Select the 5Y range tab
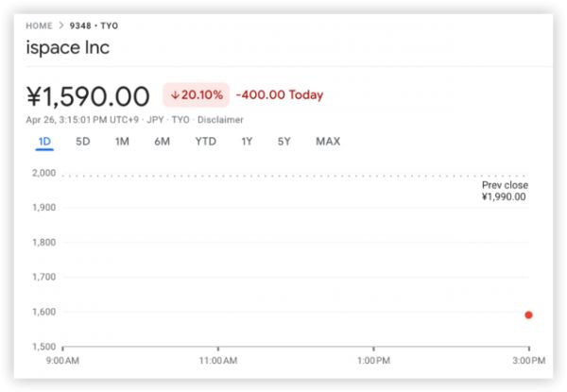567x392 pixels. (x=283, y=142)
